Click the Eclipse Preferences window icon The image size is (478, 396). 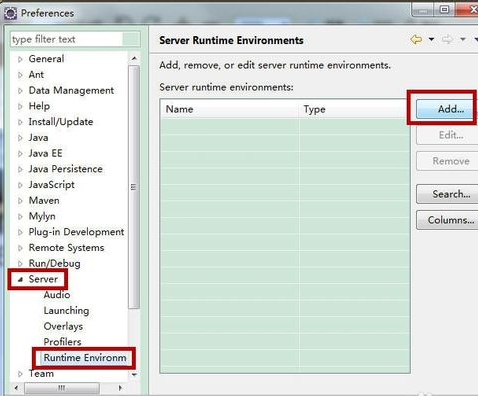[10, 13]
